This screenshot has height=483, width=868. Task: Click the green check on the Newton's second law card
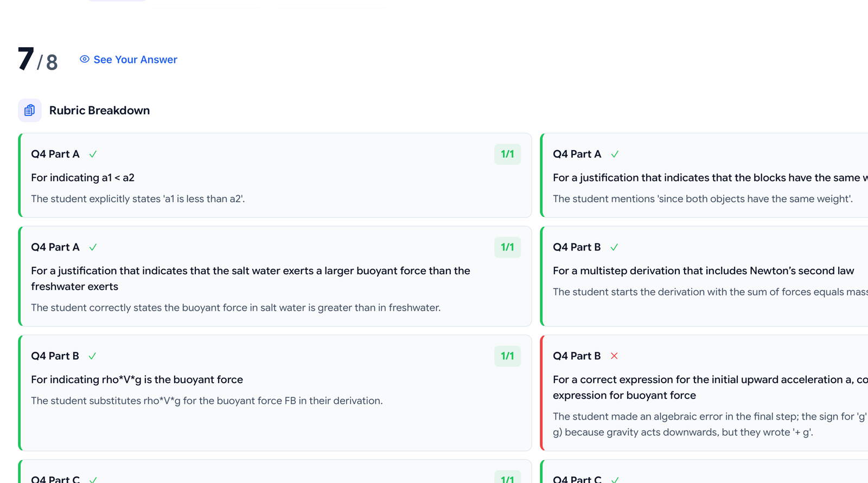[614, 247]
